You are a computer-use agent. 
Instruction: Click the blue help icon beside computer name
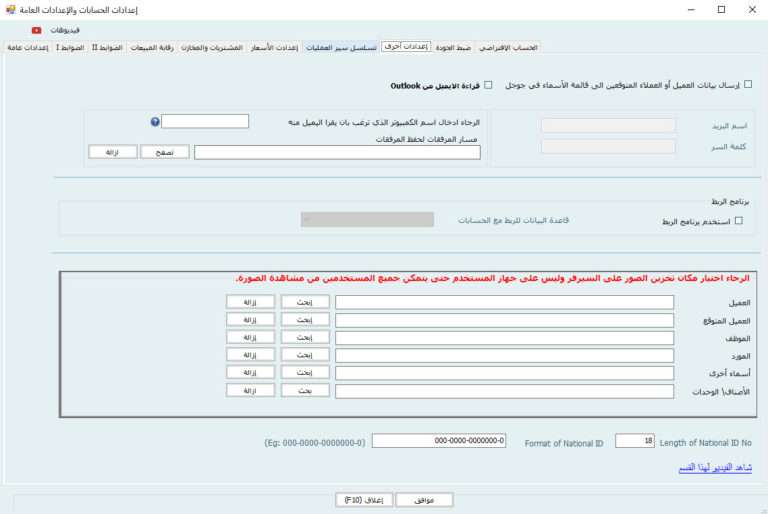pos(155,122)
